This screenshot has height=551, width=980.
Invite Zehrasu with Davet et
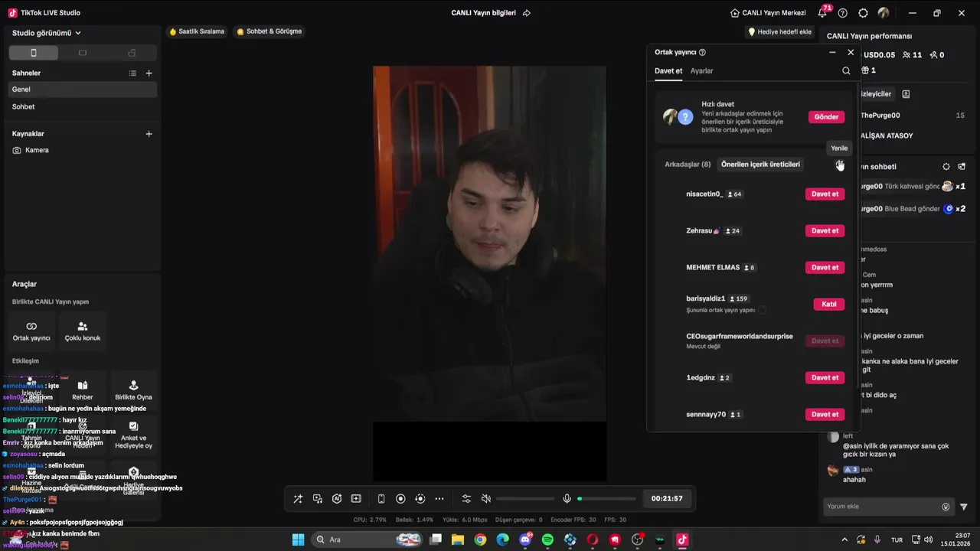pos(825,230)
